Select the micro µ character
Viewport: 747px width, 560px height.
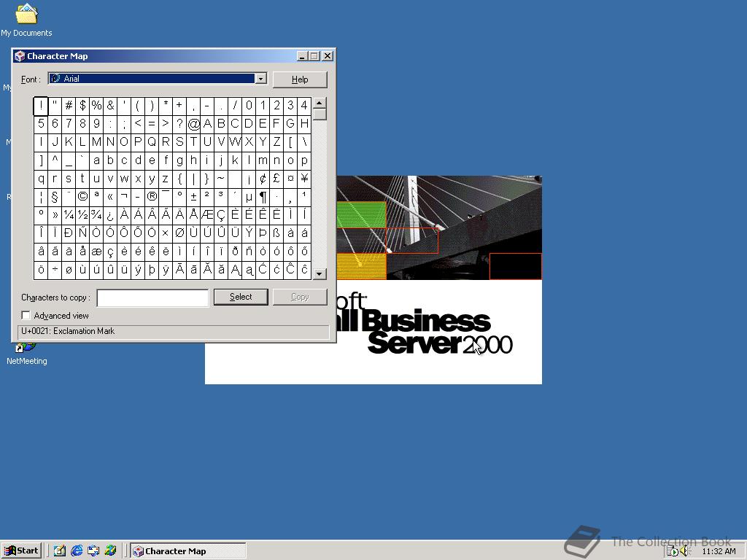pos(249,197)
